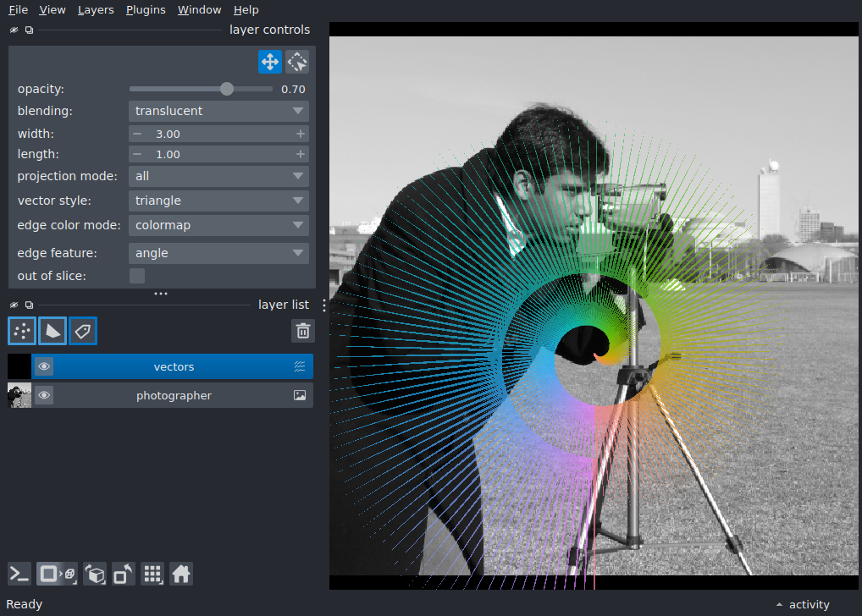
Task: Open the projection mode dropdown
Action: [x=218, y=176]
